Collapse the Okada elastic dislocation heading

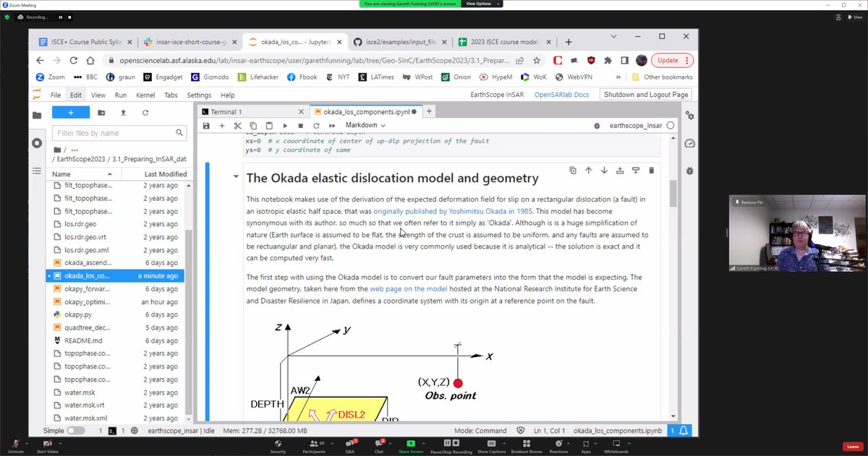(x=236, y=177)
